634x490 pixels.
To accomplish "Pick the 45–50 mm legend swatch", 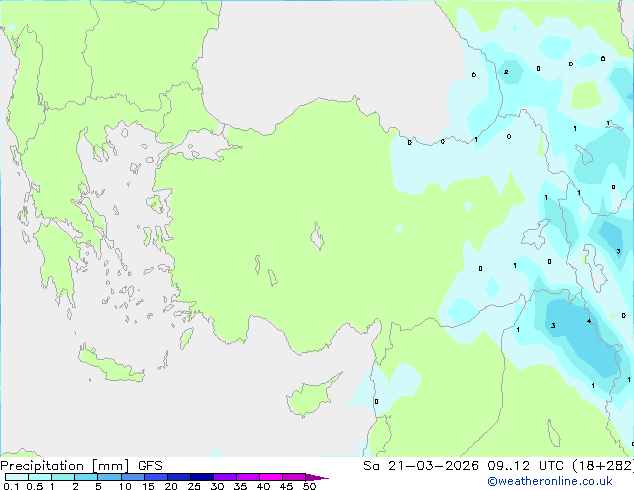I will 294,477.
